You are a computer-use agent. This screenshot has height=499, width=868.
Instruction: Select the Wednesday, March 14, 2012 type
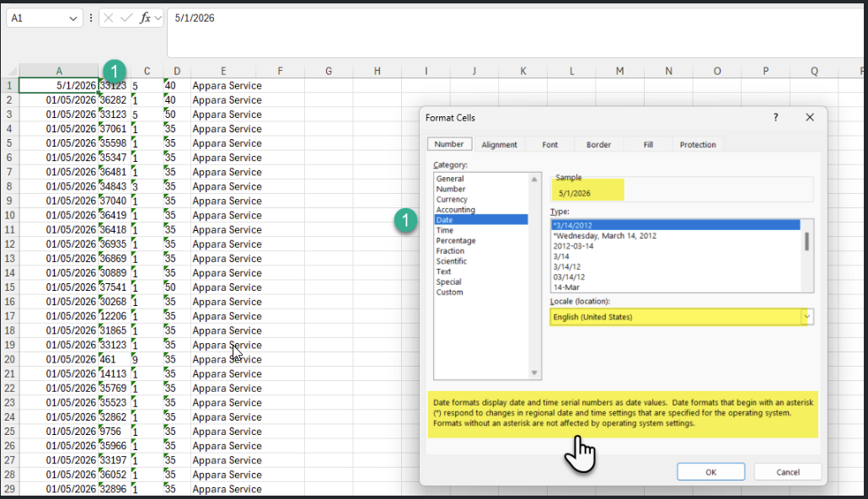[x=676, y=235]
